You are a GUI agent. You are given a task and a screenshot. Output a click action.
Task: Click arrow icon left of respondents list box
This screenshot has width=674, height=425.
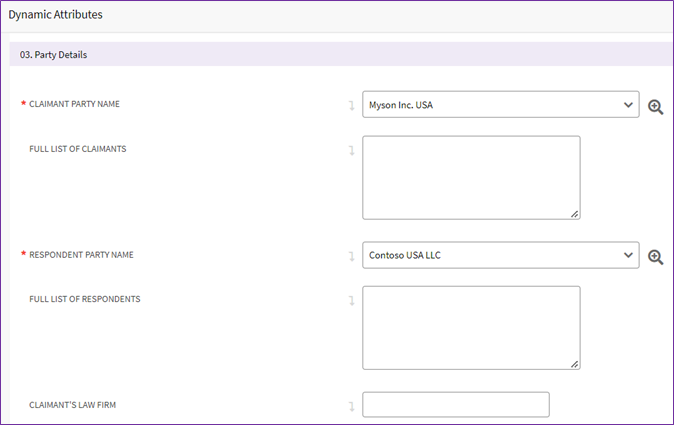pos(351,300)
